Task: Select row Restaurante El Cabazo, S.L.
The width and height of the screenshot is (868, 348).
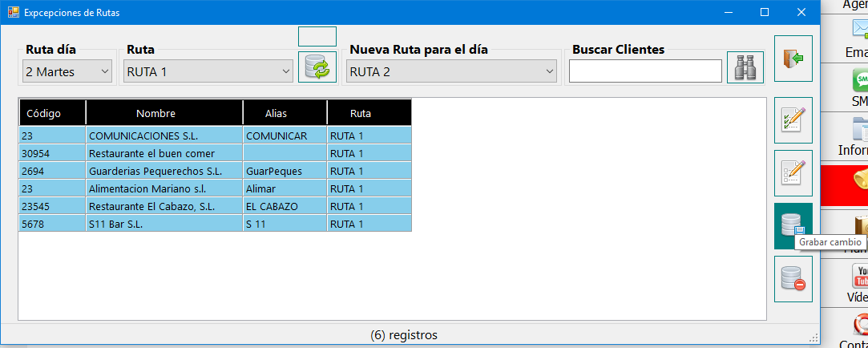Action: click(216, 207)
